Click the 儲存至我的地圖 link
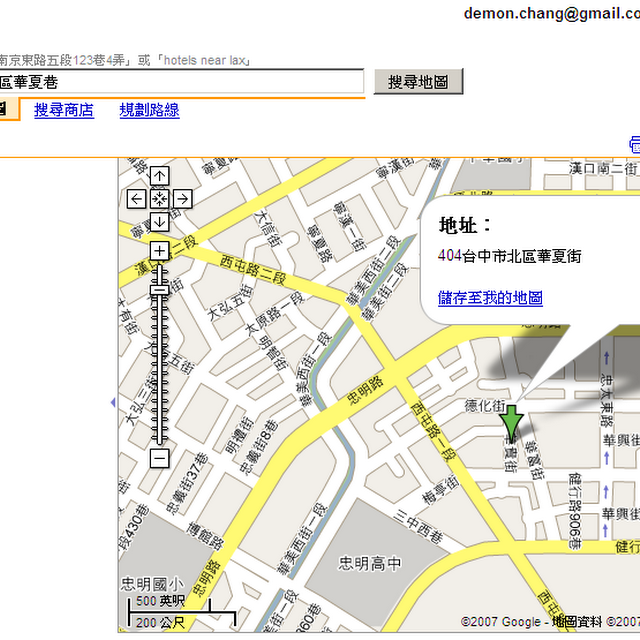Screen dimensions: 640x640 tap(490, 298)
